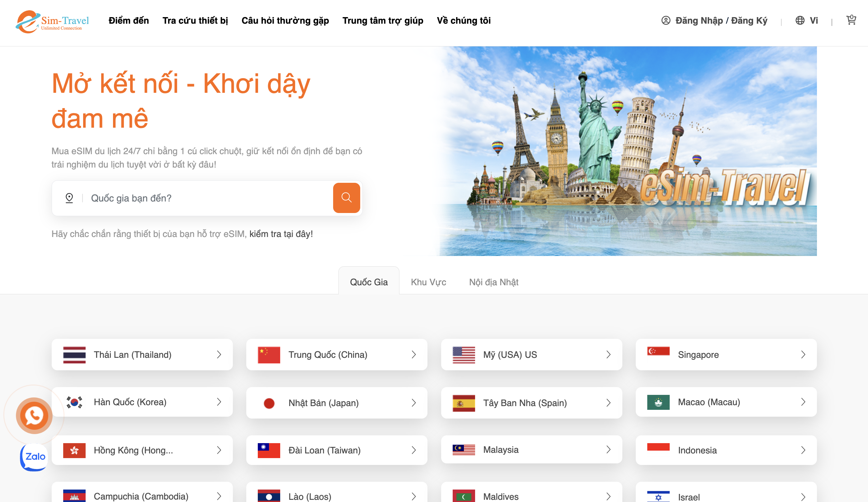Open Israel country label
Image resolution: width=868 pixels, height=502 pixels.
[689, 497]
